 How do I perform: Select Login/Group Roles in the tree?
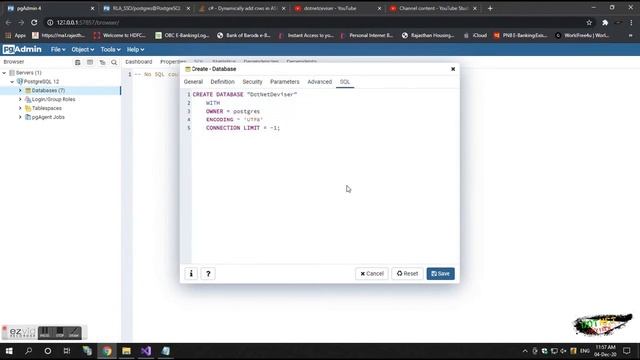[53, 99]
